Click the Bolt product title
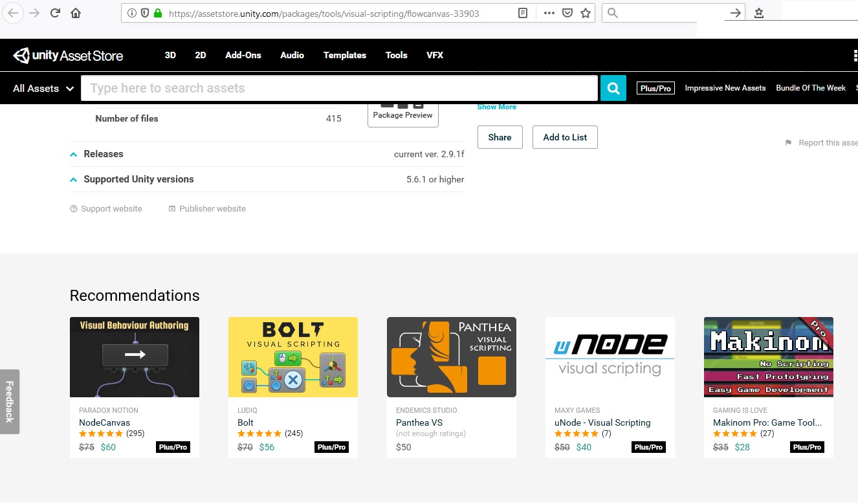 (245, 423)
